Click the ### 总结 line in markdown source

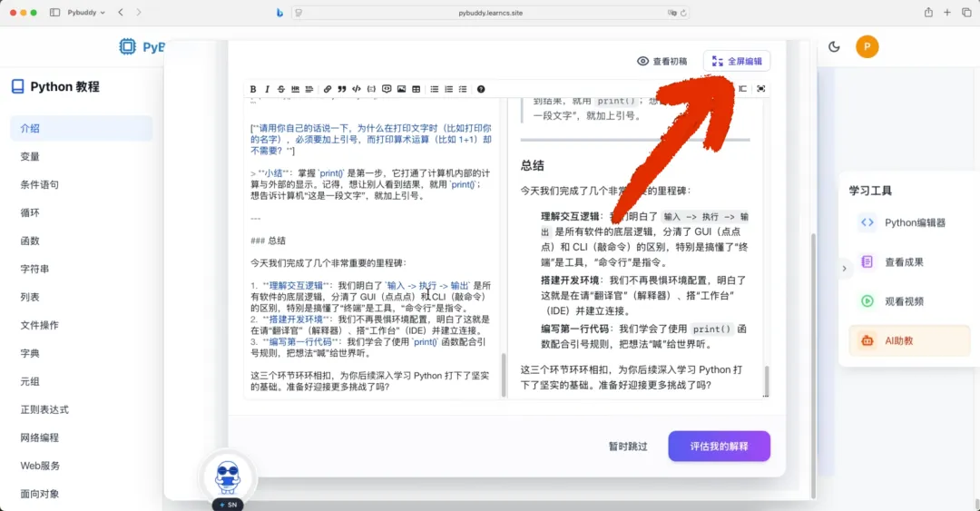pos(268,241)
